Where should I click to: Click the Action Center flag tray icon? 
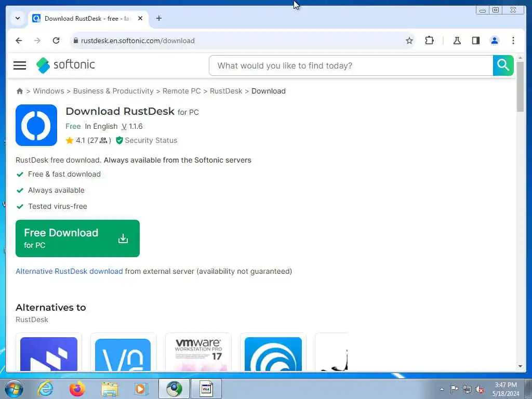pos(454,389)
